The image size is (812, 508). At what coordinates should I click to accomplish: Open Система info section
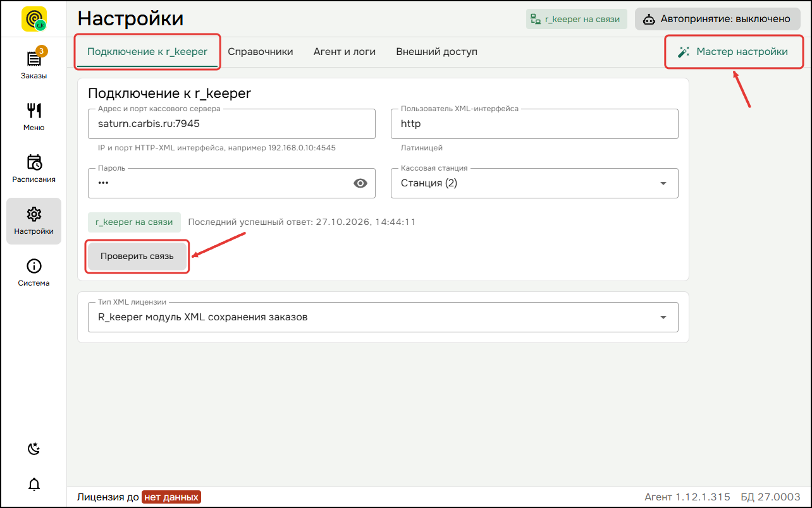(34, 272)
